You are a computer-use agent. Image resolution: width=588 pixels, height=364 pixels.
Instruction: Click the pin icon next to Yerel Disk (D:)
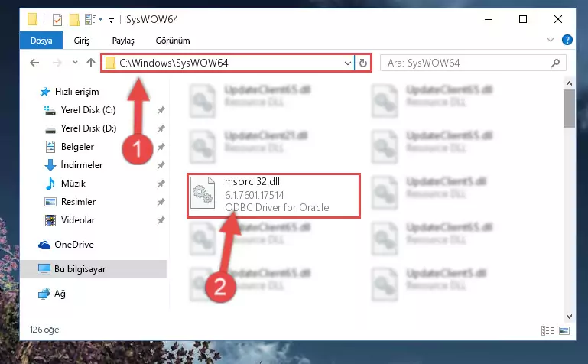point(161,128)
